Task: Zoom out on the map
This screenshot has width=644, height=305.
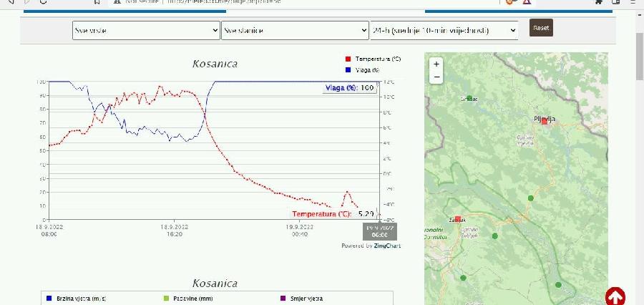Action: [x=436, y=77]
